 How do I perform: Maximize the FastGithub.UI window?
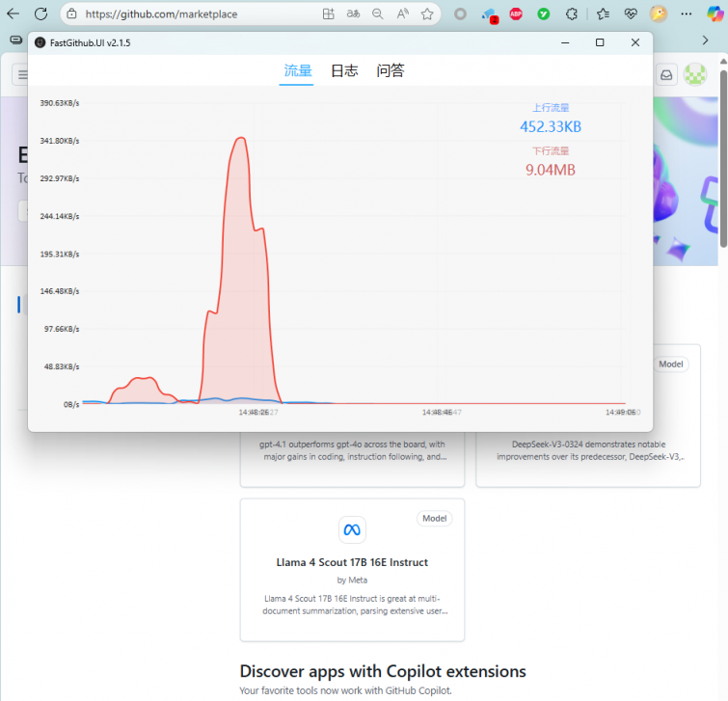pyautogui.click(x=600, y=42)
